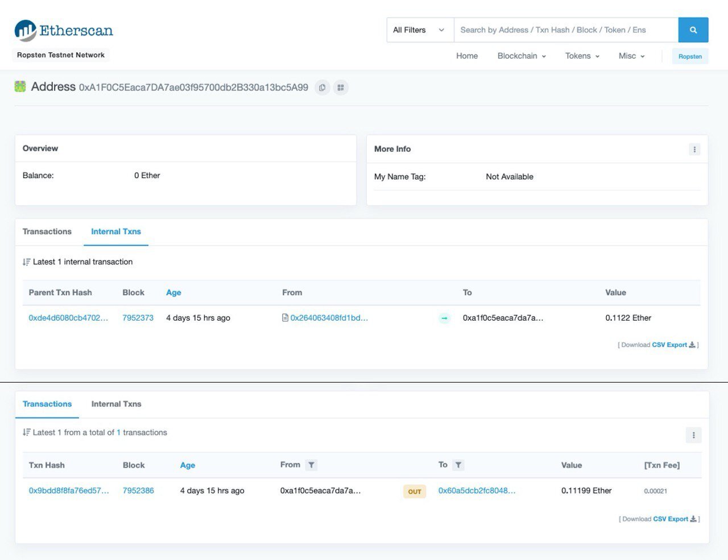The width and height of the screenshot is (728, 560).
Task: Click contract file icon beside 0x264063408fd1bd
Action: pyautogui.click(x=285, y=318)
